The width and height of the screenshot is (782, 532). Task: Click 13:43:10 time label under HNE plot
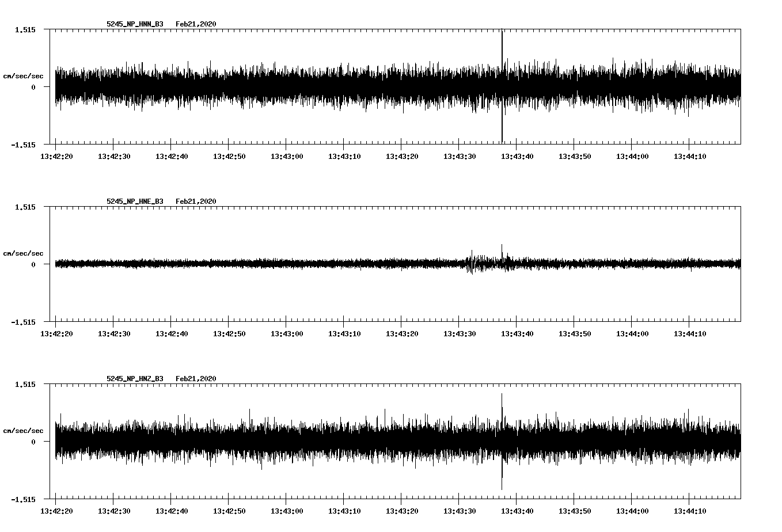tap(344, 334)
